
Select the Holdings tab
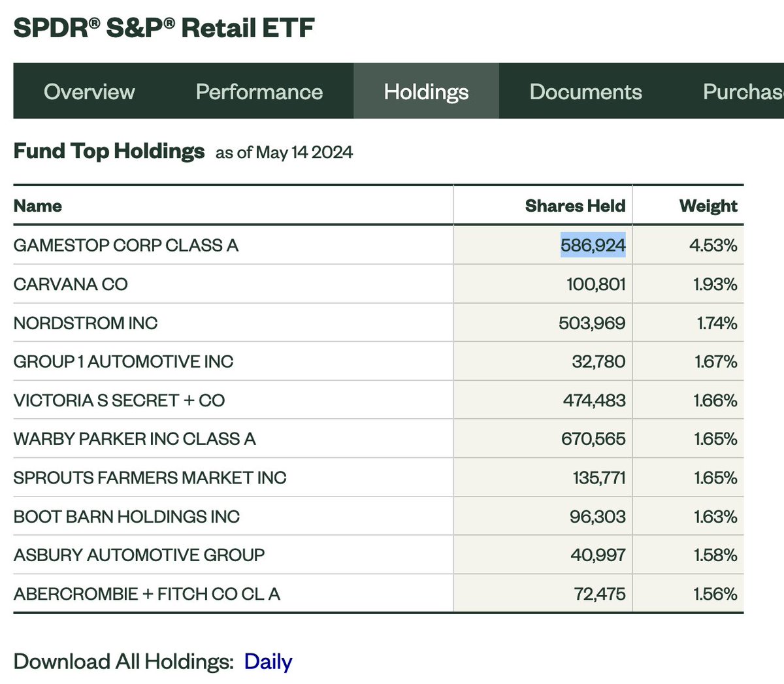[x=426, y=91]
